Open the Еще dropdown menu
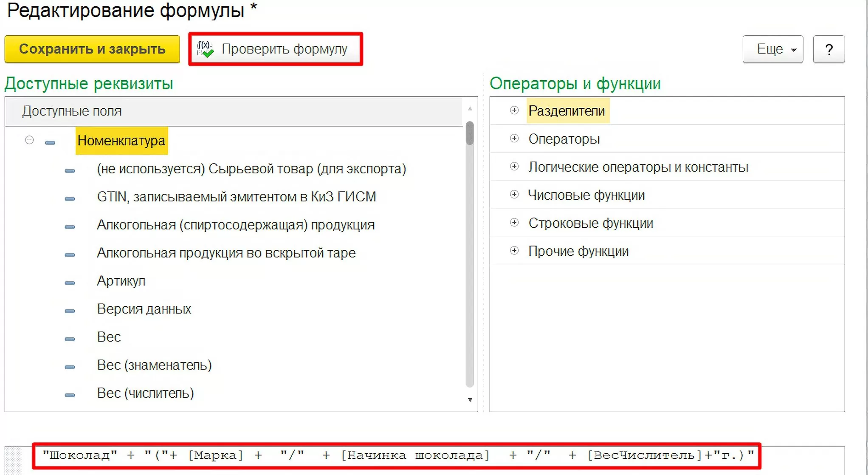 coord(772,49)
